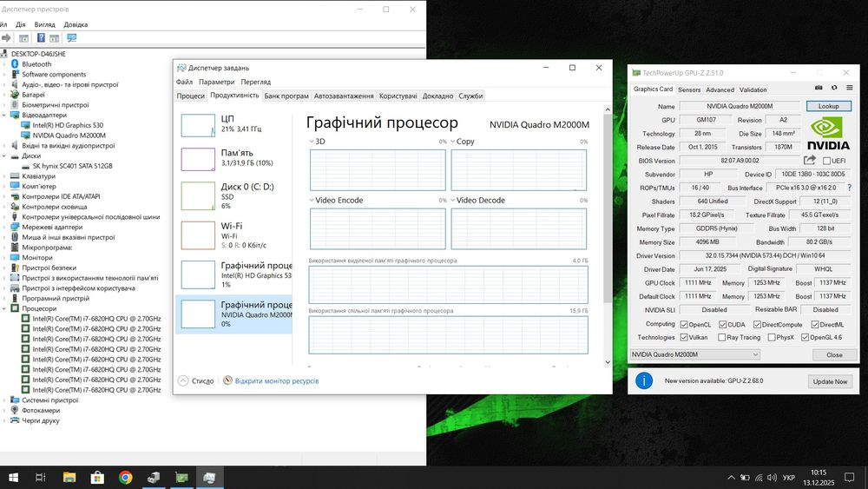
Task: Switch to Служби tab
Action: 470,96
